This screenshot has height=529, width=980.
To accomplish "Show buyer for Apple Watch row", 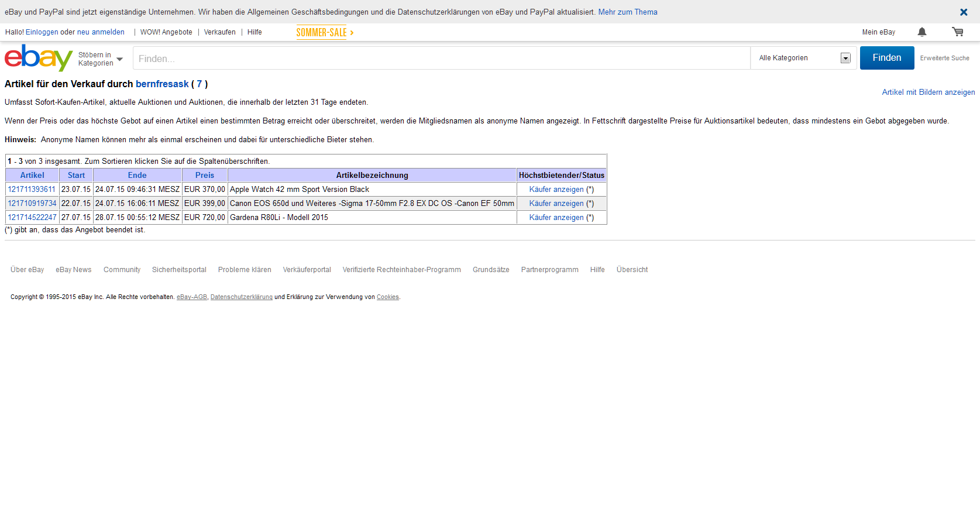I will click(x=556, y=189).
